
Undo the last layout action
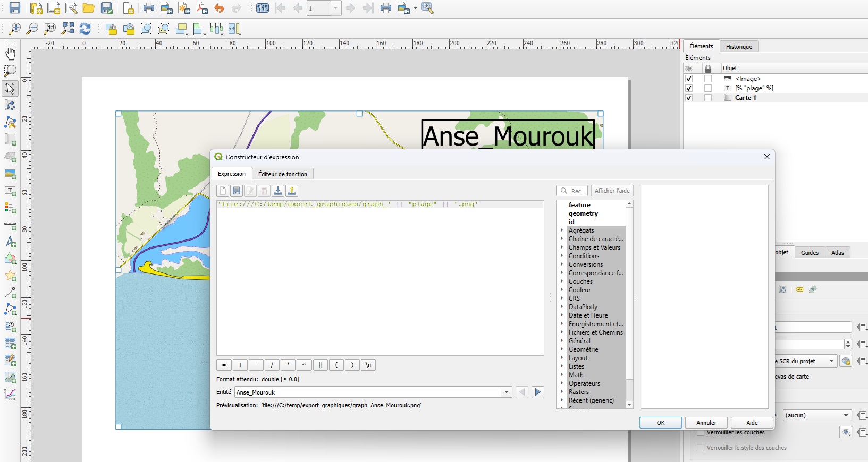[219, 8]
